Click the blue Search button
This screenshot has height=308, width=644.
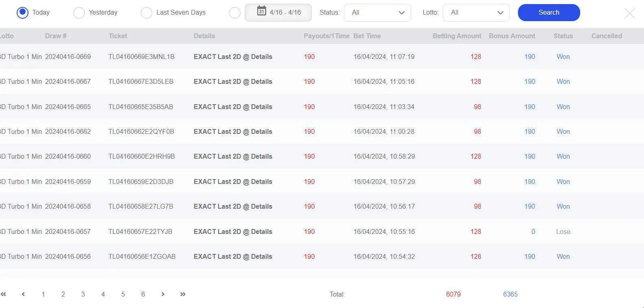click(x=549, y=13)
